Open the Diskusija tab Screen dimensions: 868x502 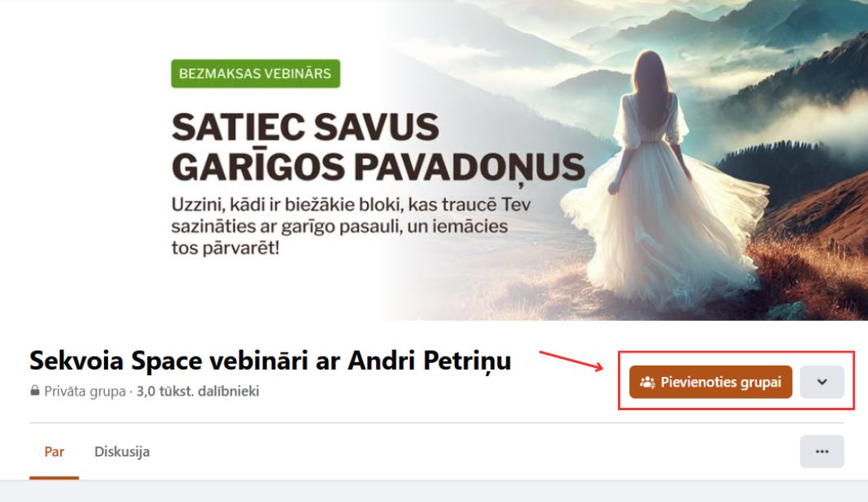click(x=122, y=452)
